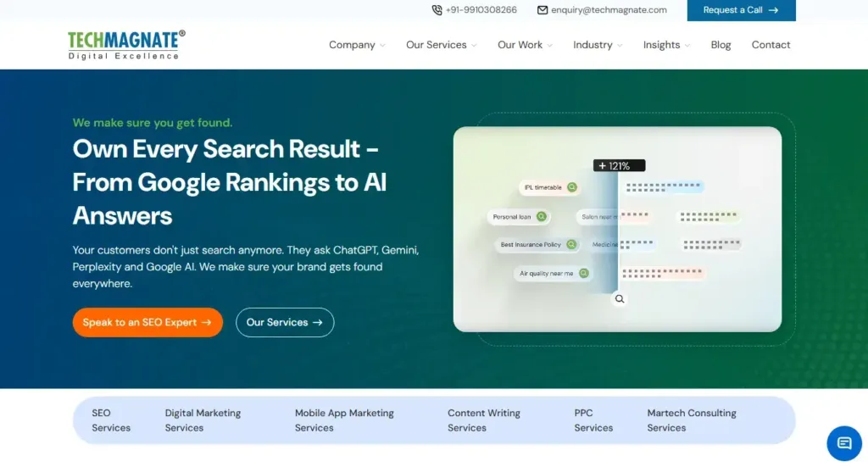Select Content Writing Services tab
Viewport: 868px width, 467px height.
point(484,420)
